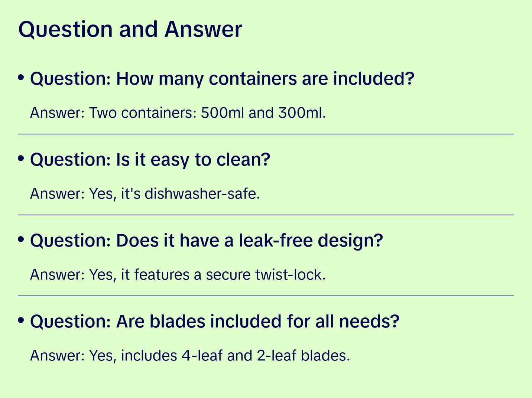This screenshot has height=398, width=532.
Task: Click the bullet beside the blades question
Action: (21, 320)
